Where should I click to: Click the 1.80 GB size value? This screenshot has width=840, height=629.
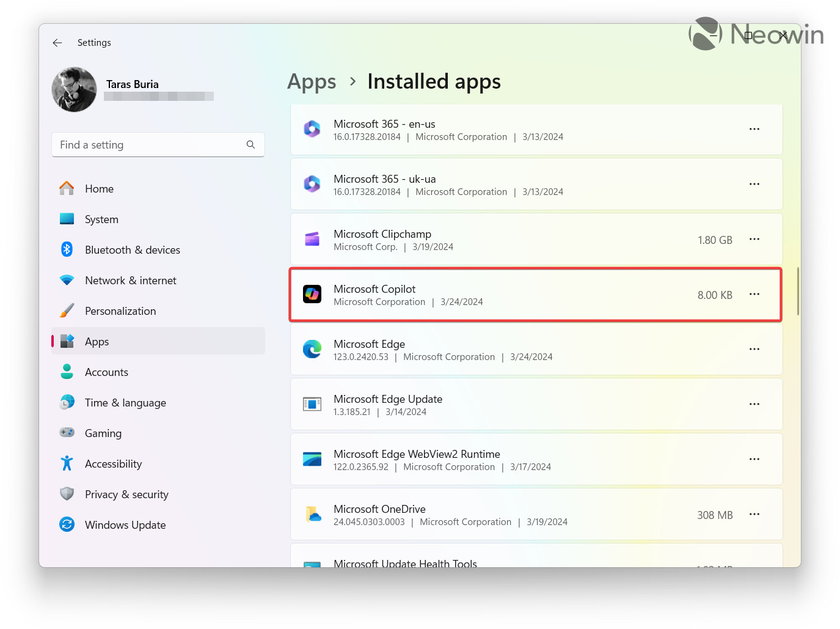tap(715, 240)
